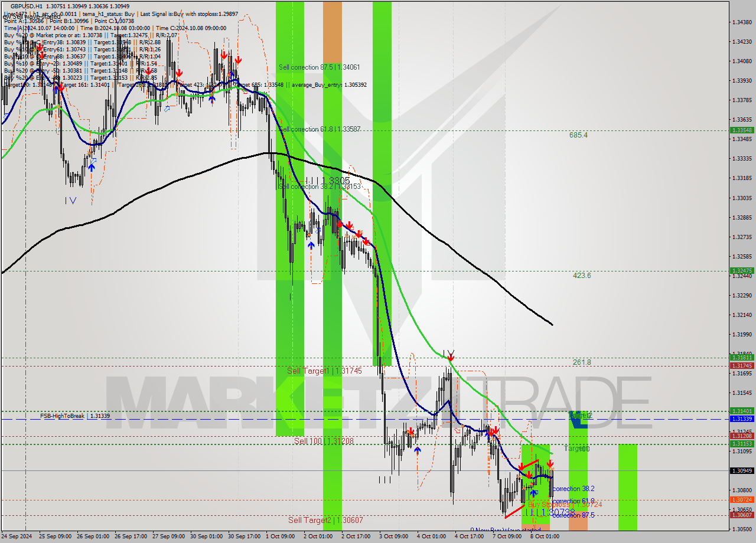The image size is (756, 543).
Task: Click the '3 Oct 09:00' time label
Action: [x=393, y=537]
